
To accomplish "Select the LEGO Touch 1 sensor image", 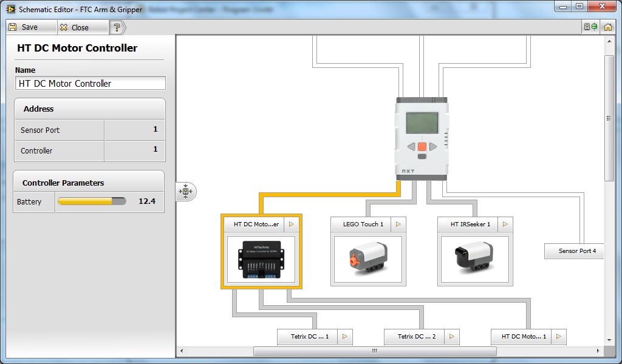I will click(368, 259).
